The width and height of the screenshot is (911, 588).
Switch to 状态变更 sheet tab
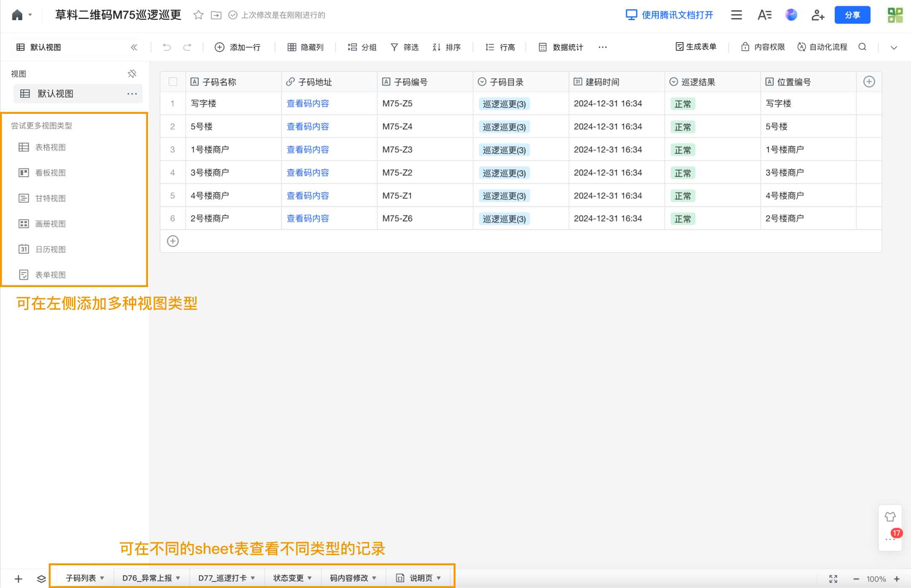tap(288, 578)
